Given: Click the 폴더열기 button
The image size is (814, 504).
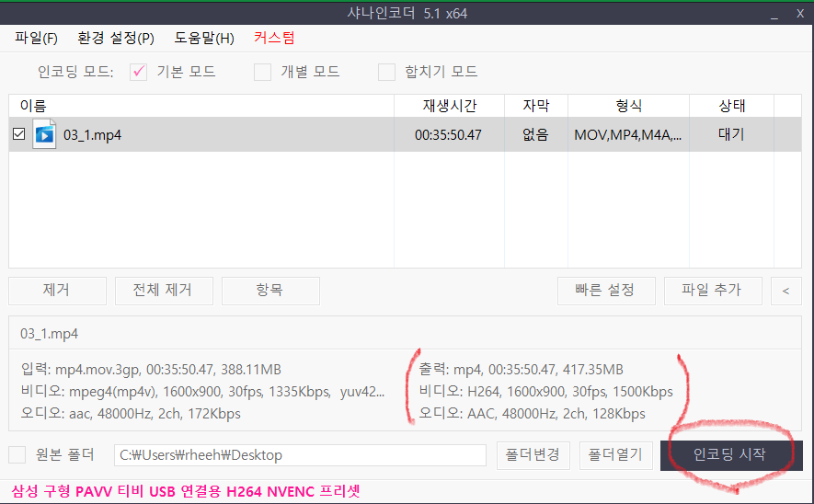Looking at the screenshot, I should pos(615,455).
